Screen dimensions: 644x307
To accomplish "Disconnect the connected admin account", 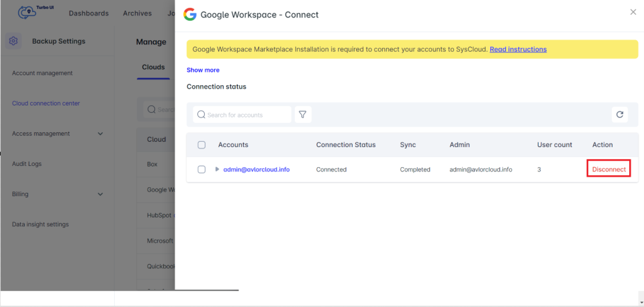I will [x=608, y=169].
